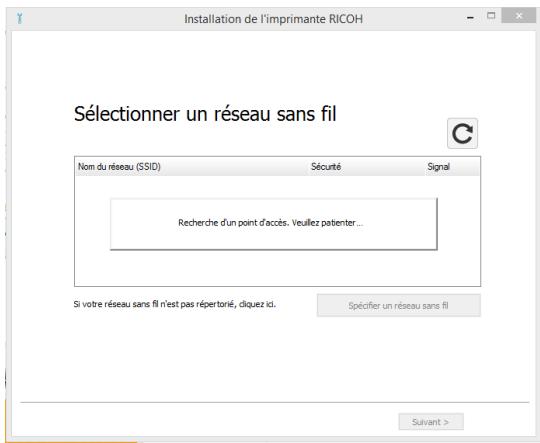Click the RICOH installer wrench icon
Viewport: 540px width, 443px height.
click(x=20, y=18)
